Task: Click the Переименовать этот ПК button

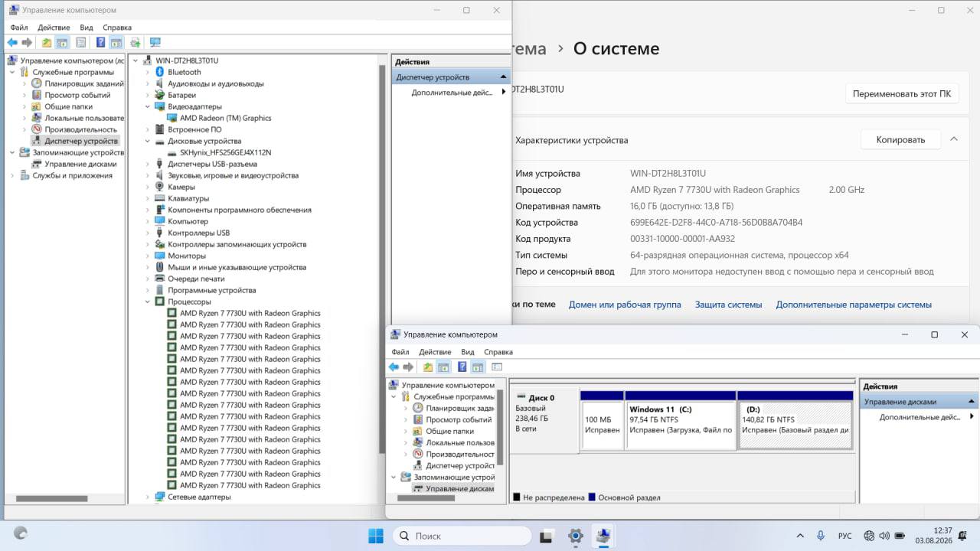Action: [x=902, y=93]
